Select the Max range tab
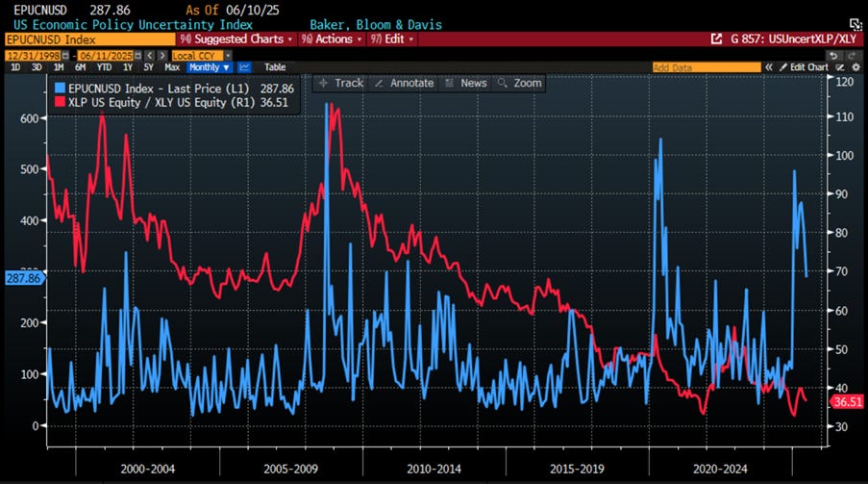Viewport: 868px width, 484px height. click(172, 67)
